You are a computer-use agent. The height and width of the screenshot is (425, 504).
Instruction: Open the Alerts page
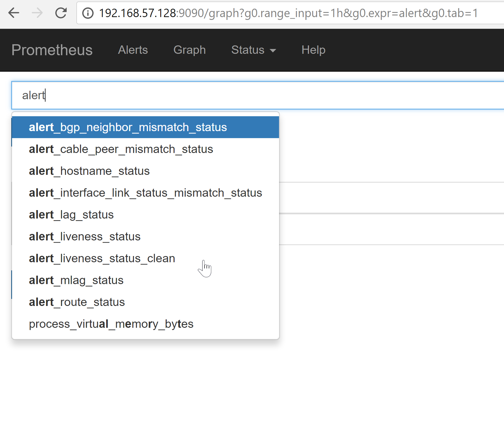coord(133,50)
